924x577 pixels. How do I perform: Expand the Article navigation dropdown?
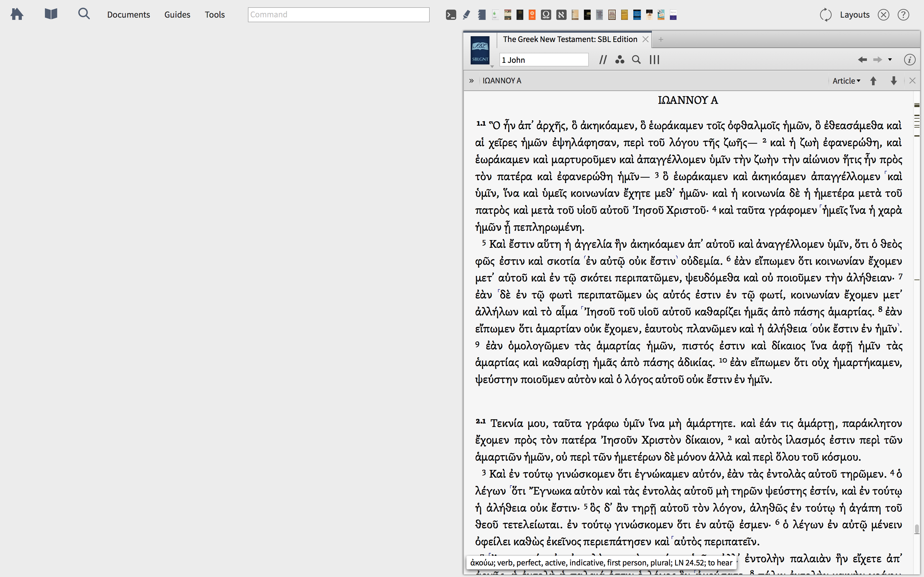[846, 81]
